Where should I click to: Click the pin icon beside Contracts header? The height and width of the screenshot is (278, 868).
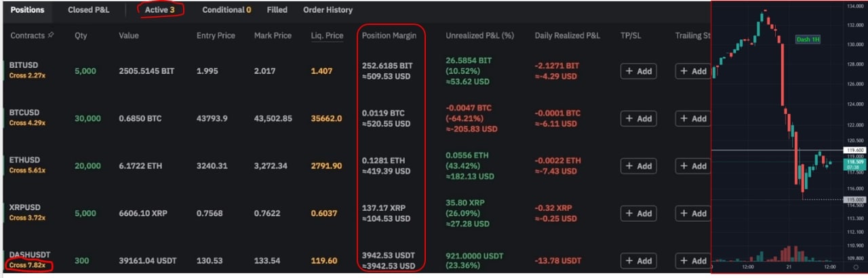click(x=52, y=35)
